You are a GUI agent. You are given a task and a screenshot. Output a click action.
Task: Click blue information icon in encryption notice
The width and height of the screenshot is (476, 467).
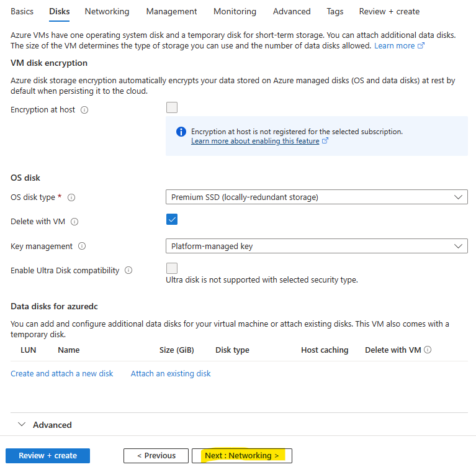click(x=181, y=132)
